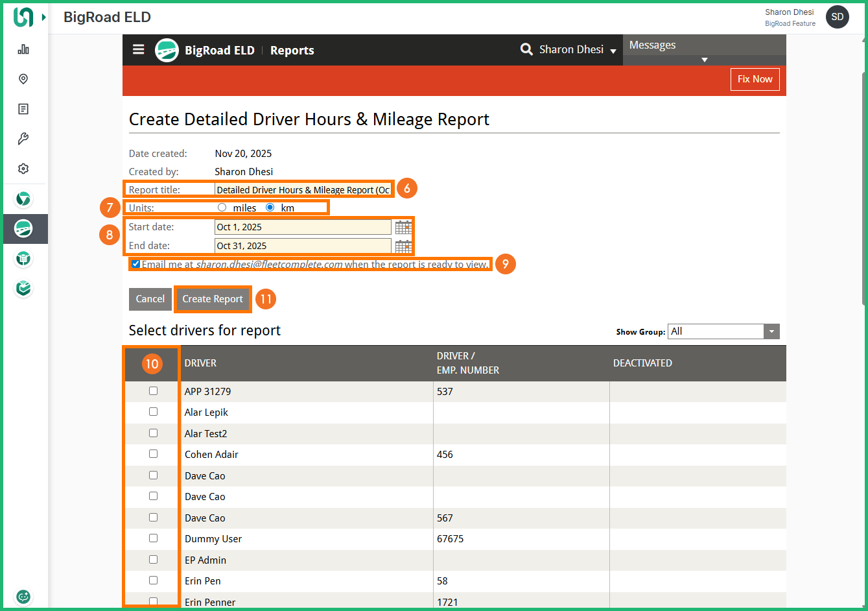Select the km unit radio button

(x=270, y=208)
